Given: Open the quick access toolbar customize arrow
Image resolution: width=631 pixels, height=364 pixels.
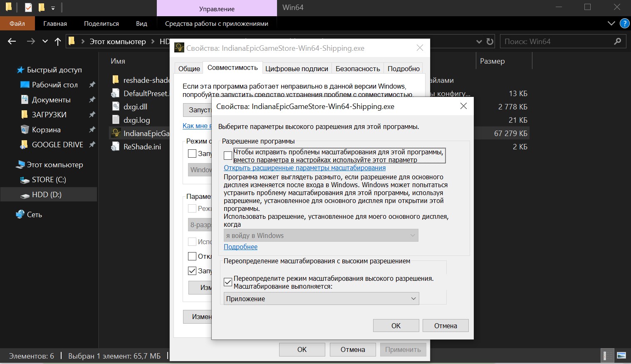Looking at the screenshot, I should click(x=53, y=8).
